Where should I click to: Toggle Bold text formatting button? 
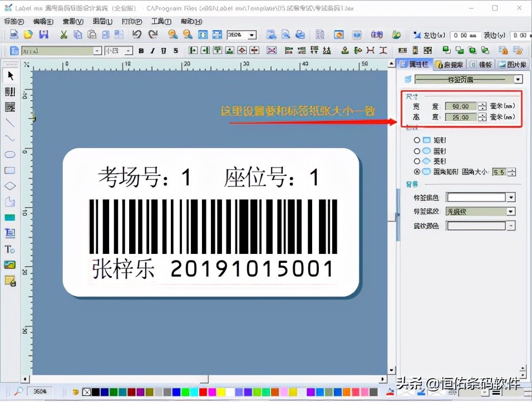pos(141,51)
